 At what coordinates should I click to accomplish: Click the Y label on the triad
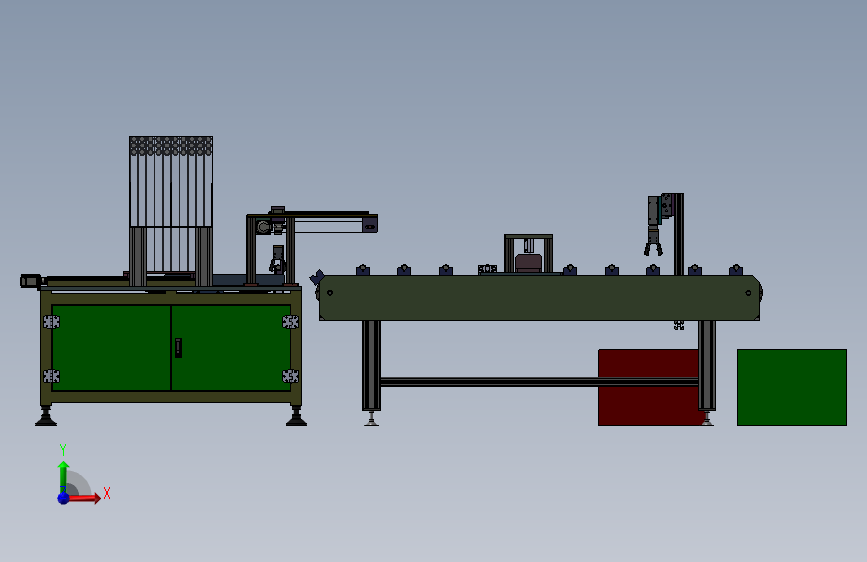[63, 450]
